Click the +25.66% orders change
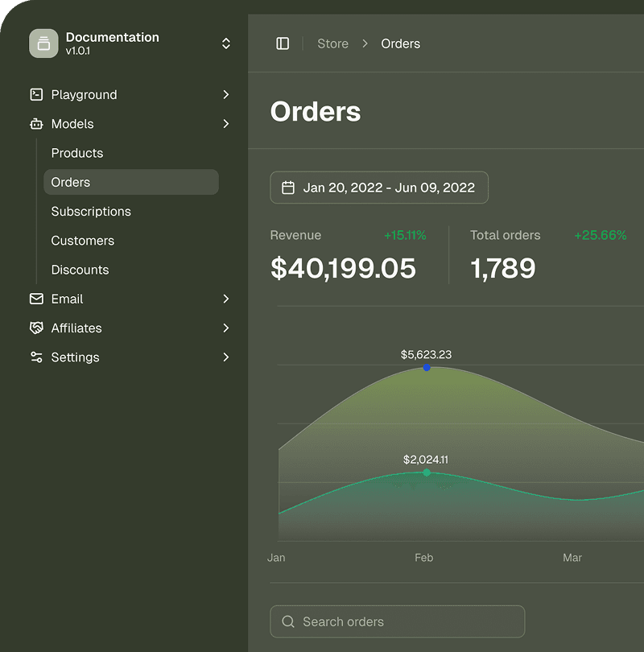The width and height of the screenshot is (644, 652). click(x=601, y=235)
